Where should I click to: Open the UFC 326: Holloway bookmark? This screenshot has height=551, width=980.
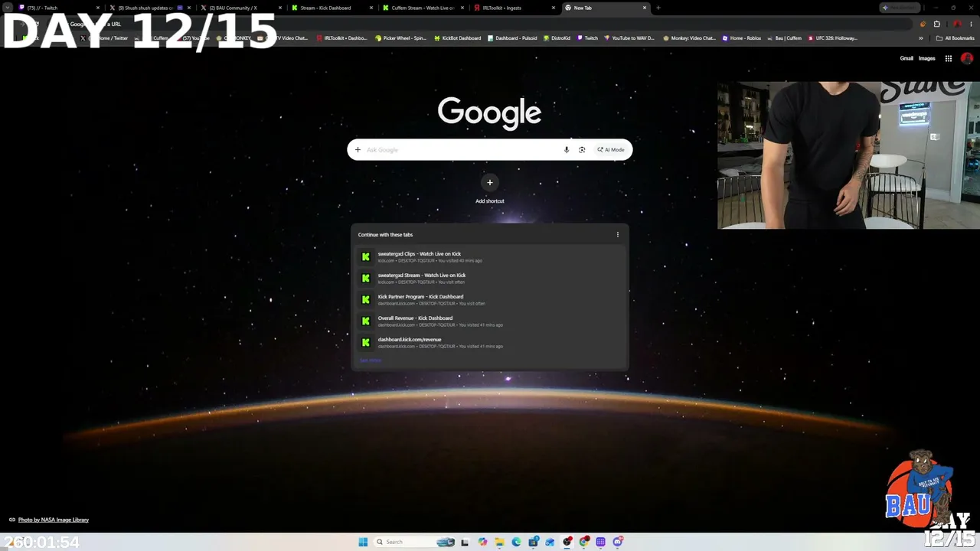833,38
